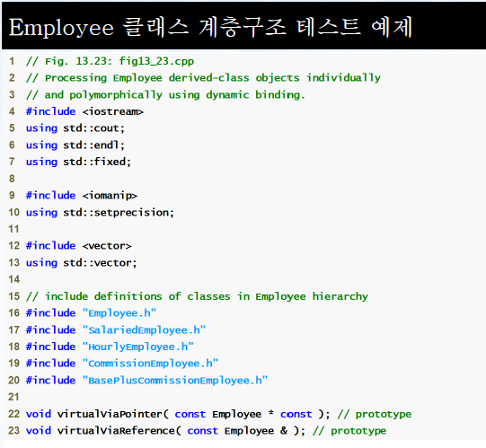Click the "Employee.h" include string
This screenshot has height=448, width=486.
pyautogui.click(x=119, y=313)
